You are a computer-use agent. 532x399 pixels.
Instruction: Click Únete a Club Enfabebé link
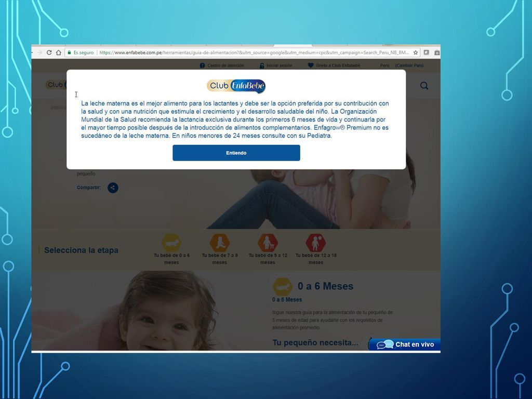point(338,65)
